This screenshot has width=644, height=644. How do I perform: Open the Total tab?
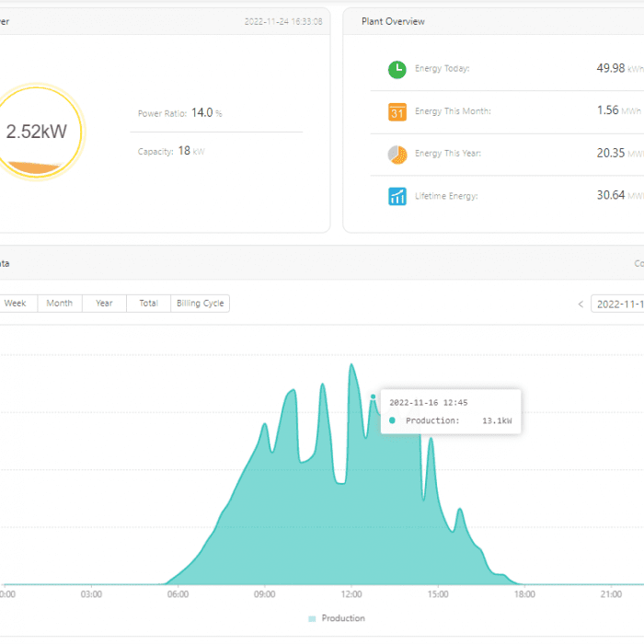[148, 304]
